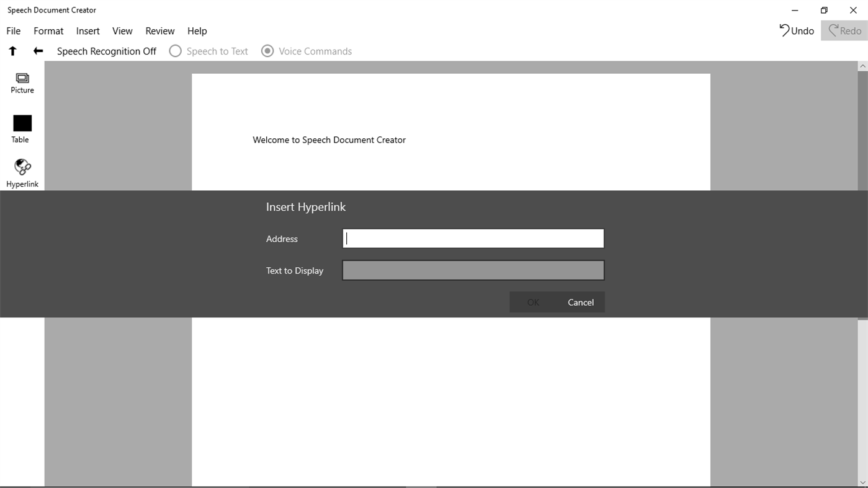This screenshot has width=868, height=488.
Task: Select the Speech to Text radio button
Action: (175, 51)
